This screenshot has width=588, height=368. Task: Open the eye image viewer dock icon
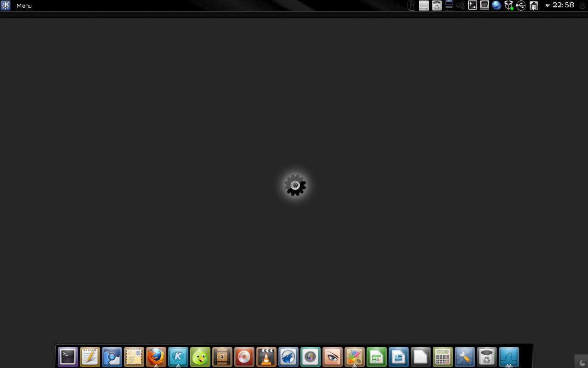pyautogui.click(x=333, y=357)
